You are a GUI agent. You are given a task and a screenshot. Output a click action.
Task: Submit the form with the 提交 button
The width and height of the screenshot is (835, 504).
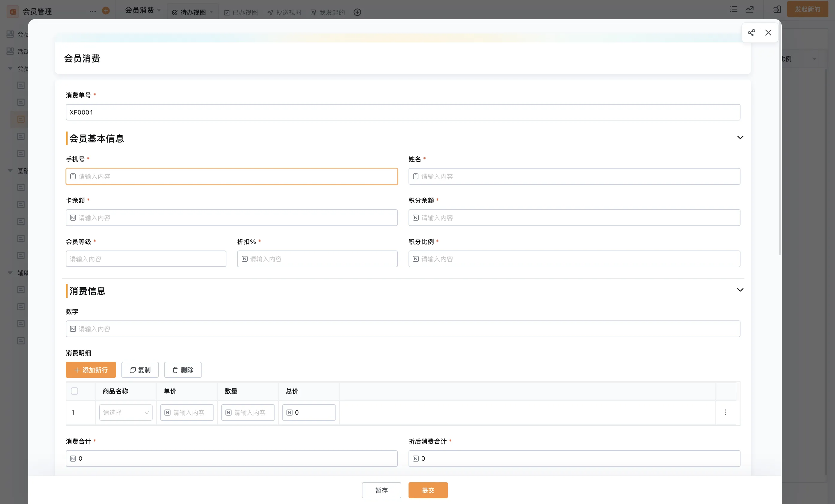coord(428,491)
